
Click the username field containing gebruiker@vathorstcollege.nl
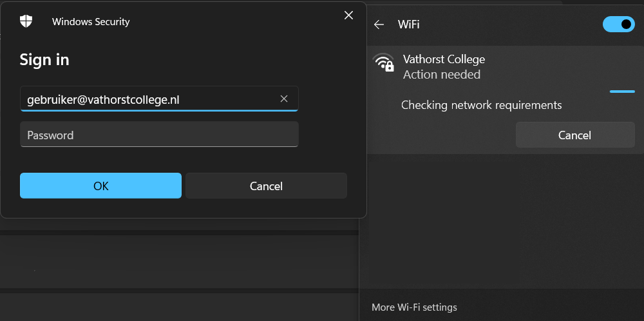click(148, 99)
